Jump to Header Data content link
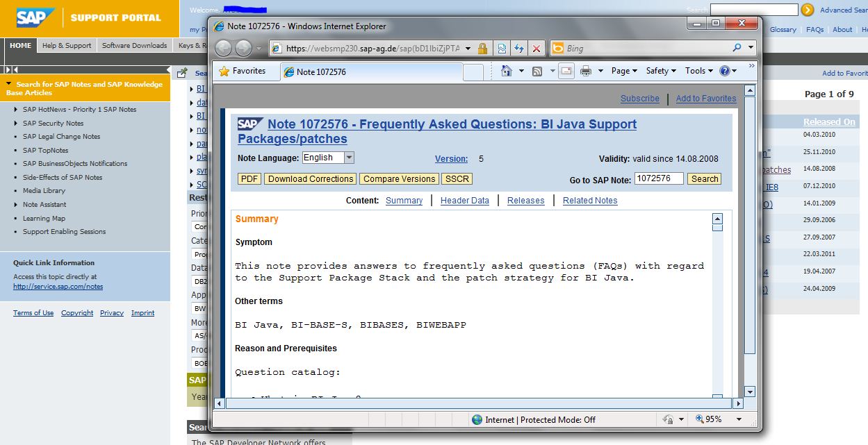The width and height of the screenshot is (868, 445). (x=465, y=201)
